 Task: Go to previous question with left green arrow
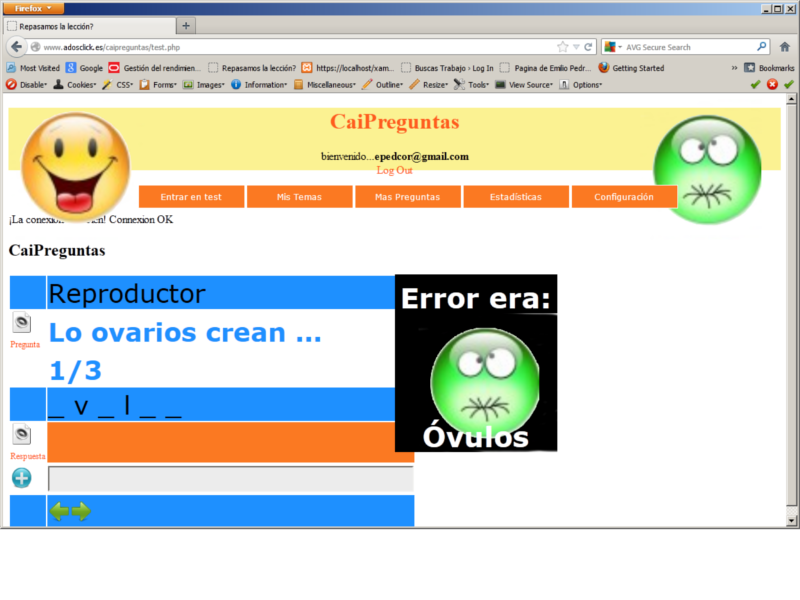[x=60, y=512]
